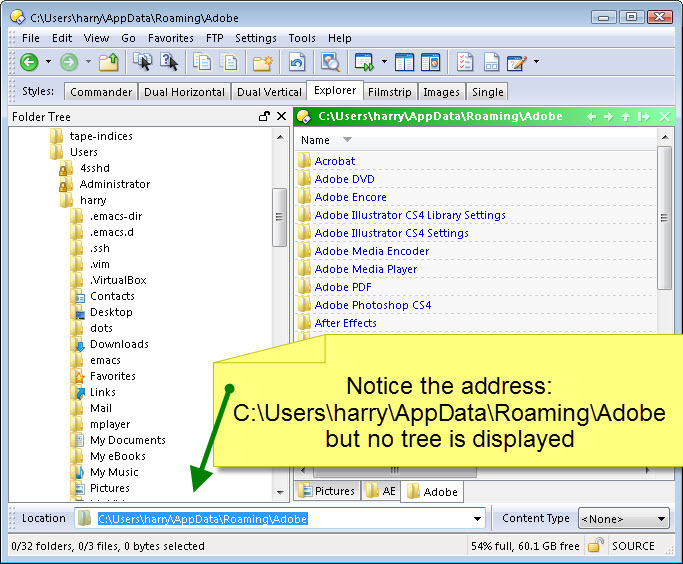Click the Name column sort arrow
This screenshot has height=564, width=683.
point(347,140)
